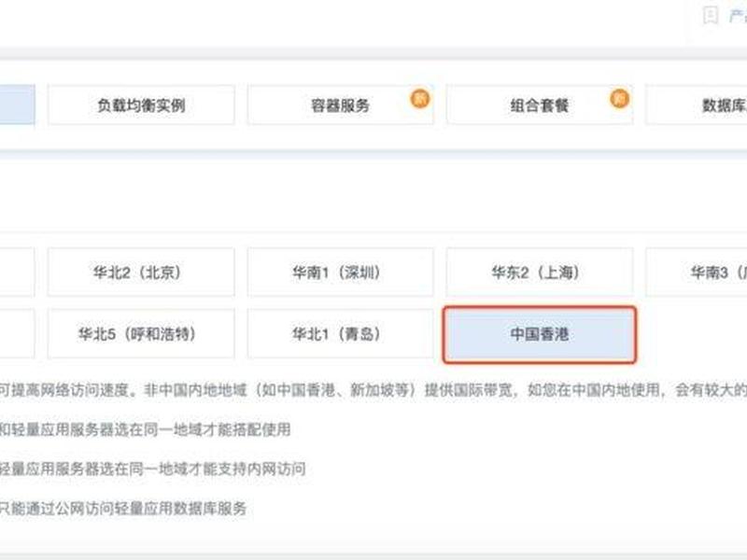Viewport: 747px width, 560px height.
Task: Click the orange 新 badge on 组合套餐
Action: 619,99
